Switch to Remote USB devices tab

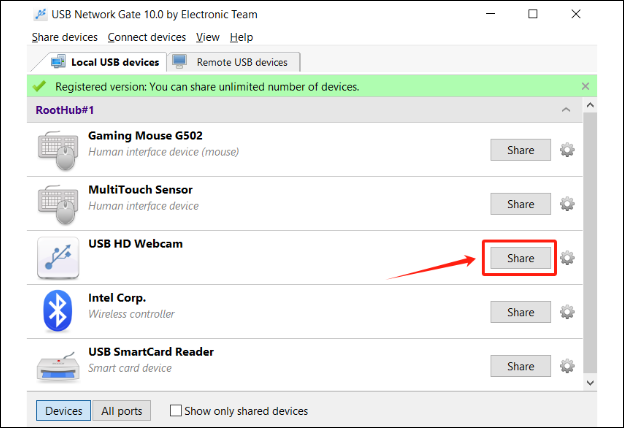[234, 63]
